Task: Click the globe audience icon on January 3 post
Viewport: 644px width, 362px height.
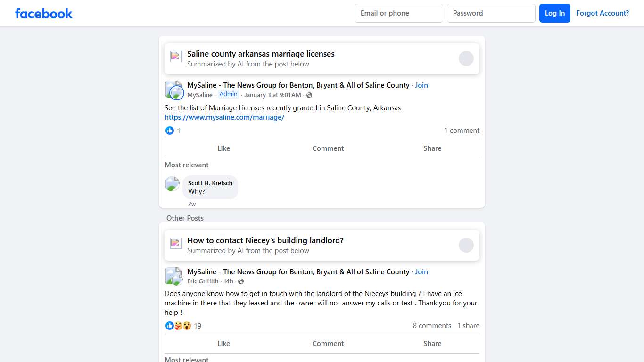Action: (x=309, y=95)
